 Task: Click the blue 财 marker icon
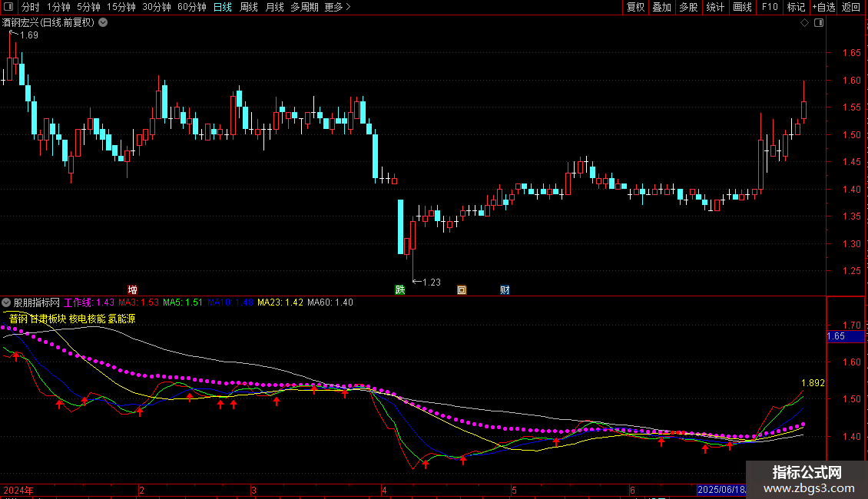pos(505,289)
